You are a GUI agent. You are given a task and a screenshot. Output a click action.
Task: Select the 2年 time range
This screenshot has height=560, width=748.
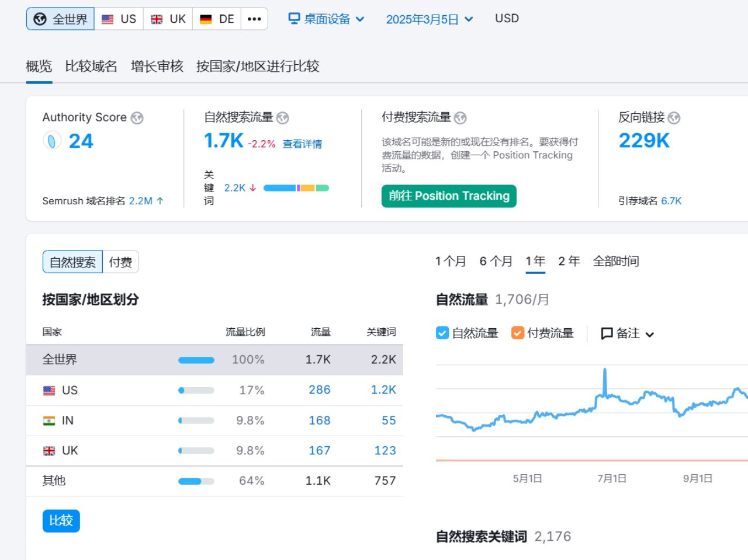tap(569, 261)
